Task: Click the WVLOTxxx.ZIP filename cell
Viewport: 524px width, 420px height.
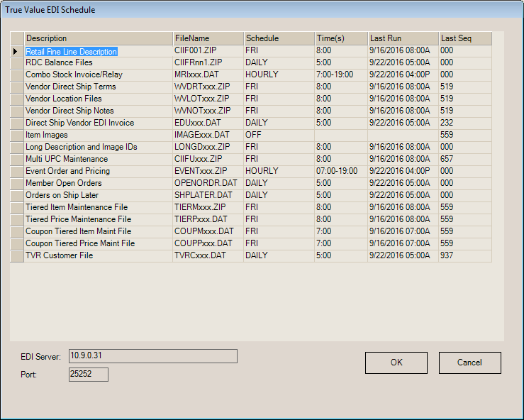Action: point(208,99)
